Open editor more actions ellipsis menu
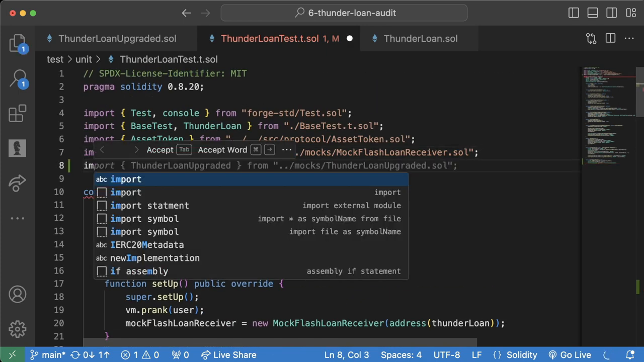This screenshot has height=362, width=644. (629, 39)
